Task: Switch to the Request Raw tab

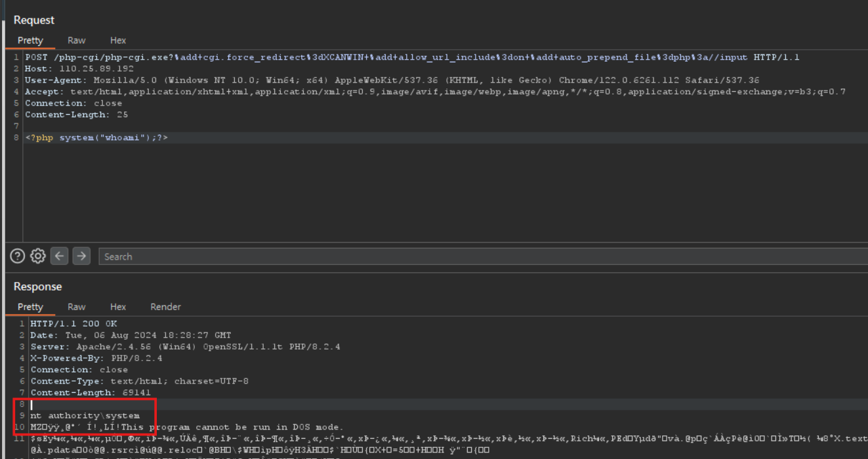Action: click(77, 41)
